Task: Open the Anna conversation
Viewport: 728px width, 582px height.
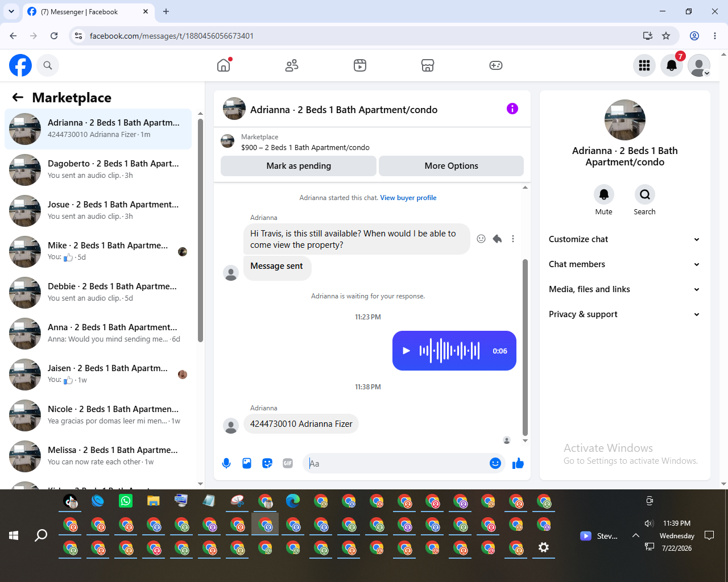Action: click(x=98, y=334)
